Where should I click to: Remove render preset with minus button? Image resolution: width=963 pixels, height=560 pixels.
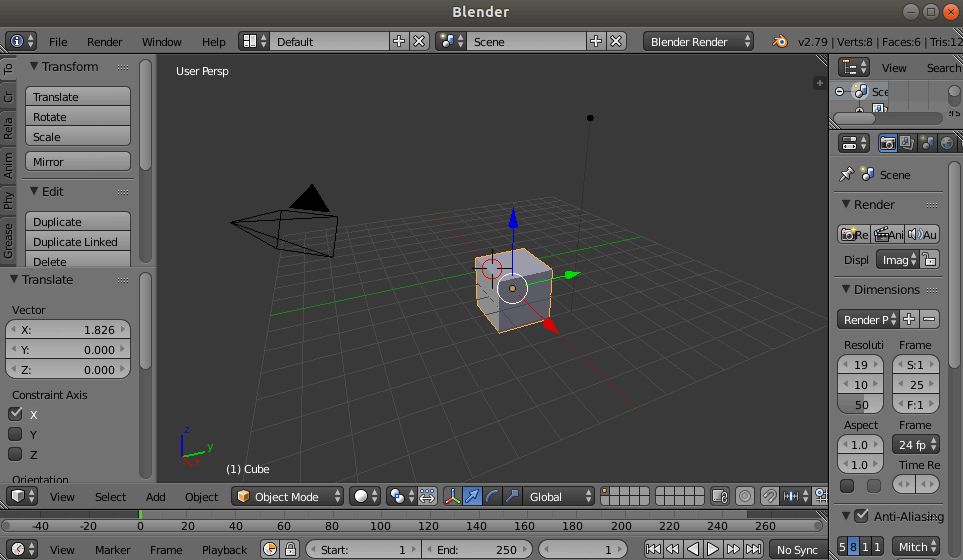pyautogui.click(x=929, y=319)
